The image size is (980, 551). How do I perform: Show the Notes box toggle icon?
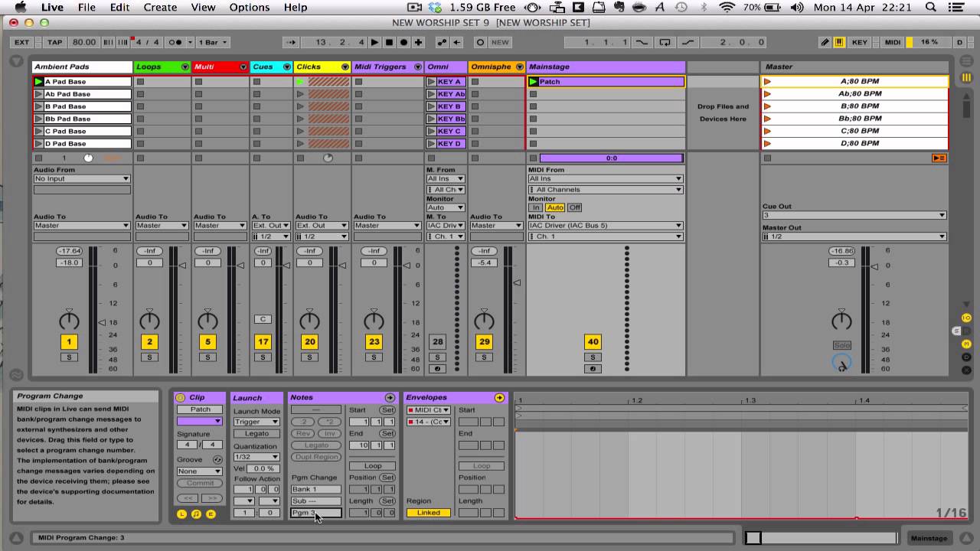[196, 514]
